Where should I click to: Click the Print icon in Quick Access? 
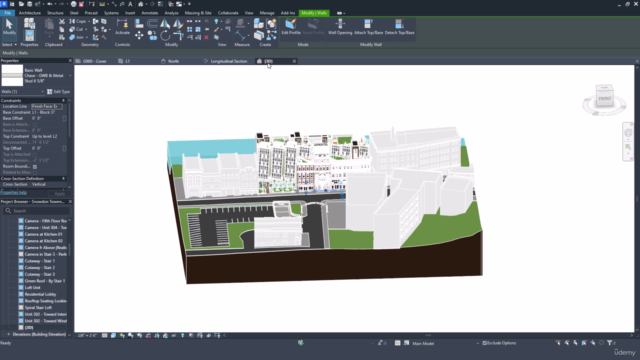(x=73, y=4)
